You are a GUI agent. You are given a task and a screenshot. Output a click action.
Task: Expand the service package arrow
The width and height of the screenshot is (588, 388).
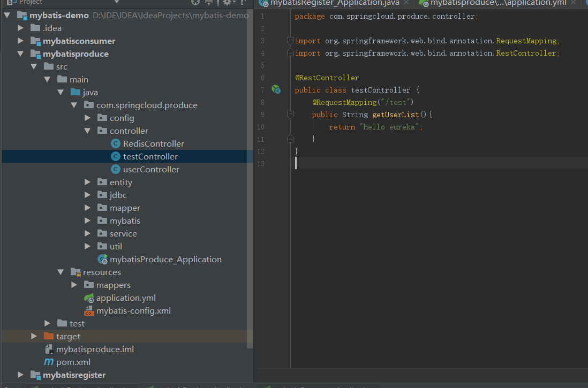pos(87,233)
